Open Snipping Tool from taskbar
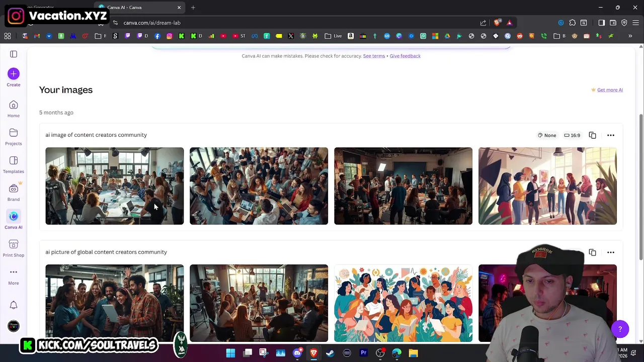Screen dimensions: 644x362 click(264, 353)
